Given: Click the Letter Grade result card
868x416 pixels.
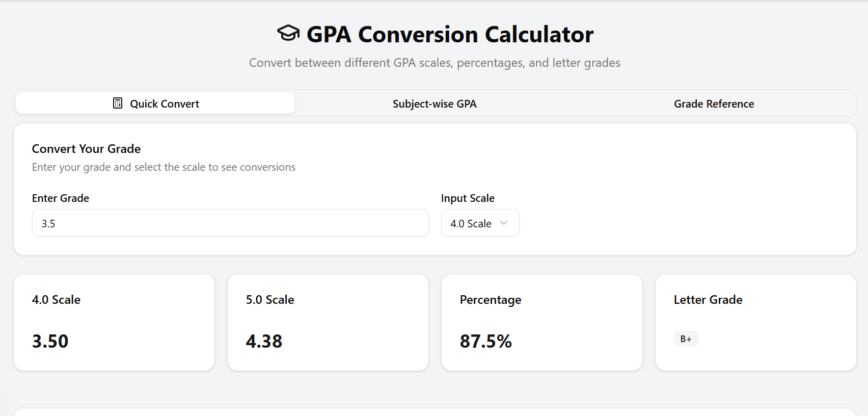Looking at the screenshot, I should pos(755,322).
